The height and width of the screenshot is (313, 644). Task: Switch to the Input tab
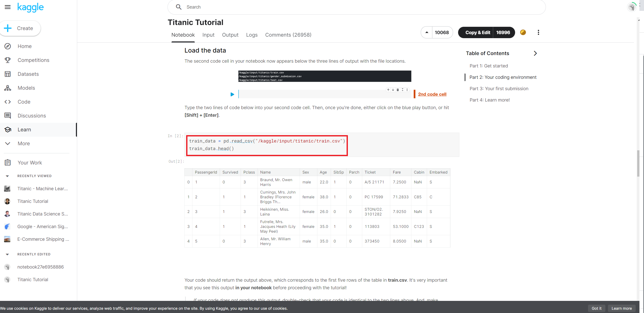coord(208,35)
